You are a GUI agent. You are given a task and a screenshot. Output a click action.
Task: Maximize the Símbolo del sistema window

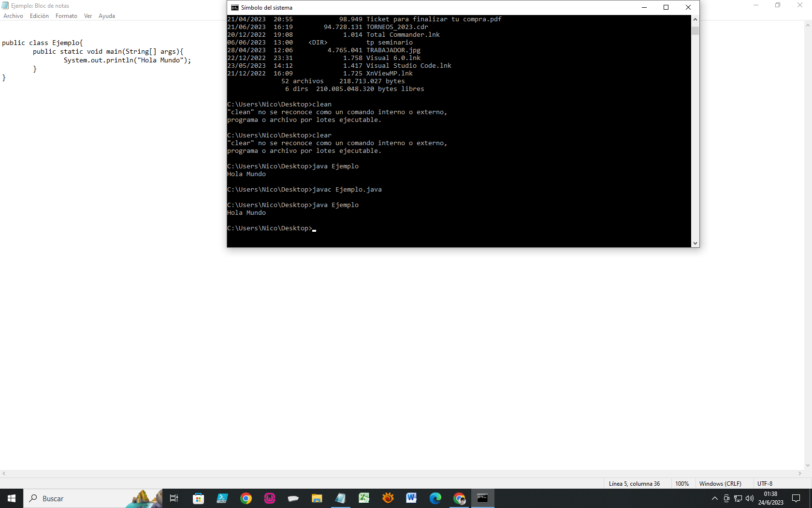click(x=666, y=7)
